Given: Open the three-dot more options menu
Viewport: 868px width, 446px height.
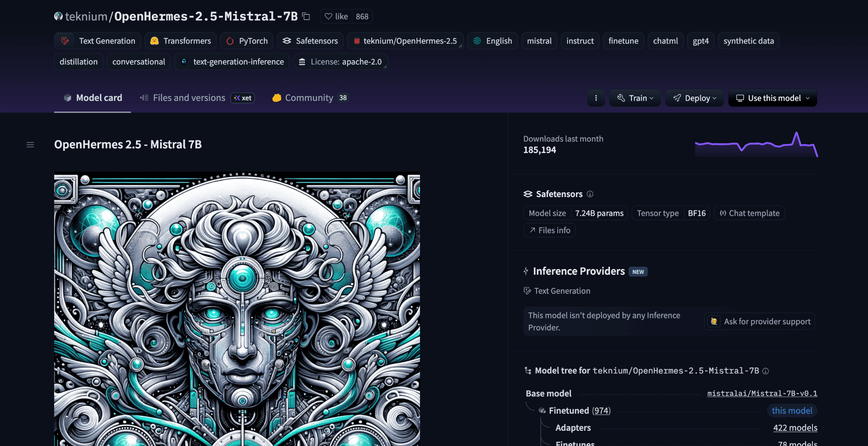Looking at the screenshot, I should pyautogui.click(x=596, y=98).
